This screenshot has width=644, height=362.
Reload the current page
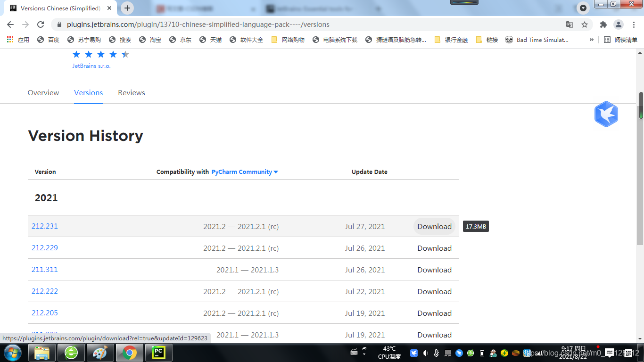coord(41,25)
